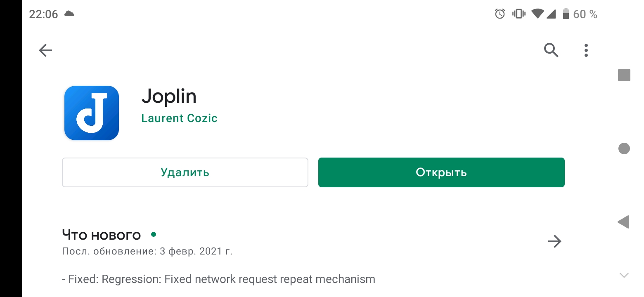Tap the vibrate mode status icon
The height and width of the screenshot is (297, 644).
(x=519, y=14)
